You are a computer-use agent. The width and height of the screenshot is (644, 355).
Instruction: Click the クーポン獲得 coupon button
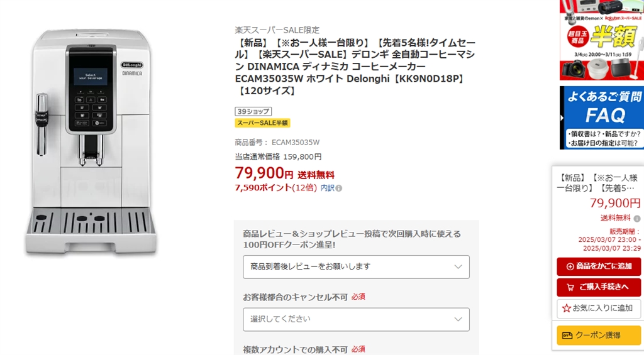598,336
